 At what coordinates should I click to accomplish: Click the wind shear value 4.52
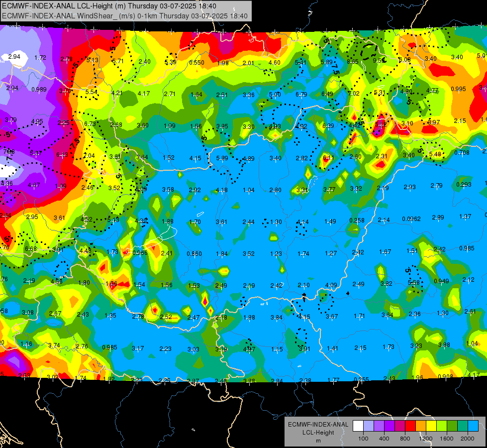pos(87,219)
